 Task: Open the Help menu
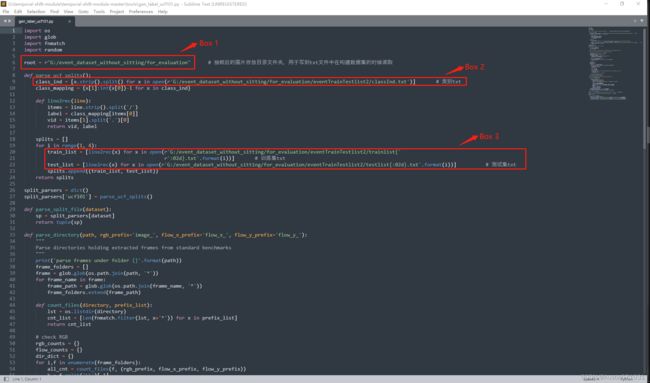[x=162, y=12]
